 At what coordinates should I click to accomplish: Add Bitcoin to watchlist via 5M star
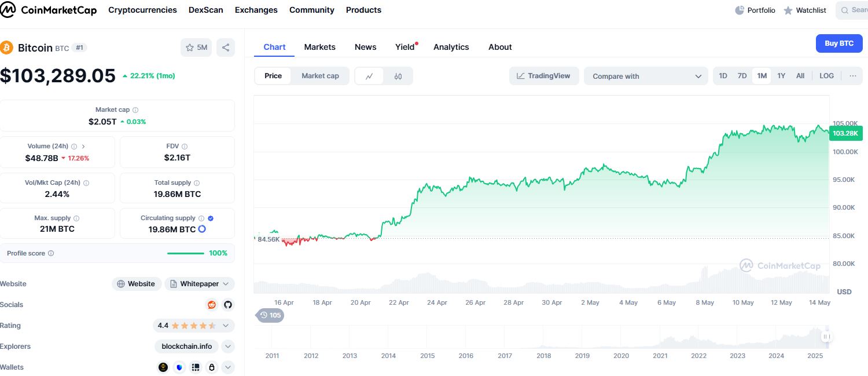point(197,48)
